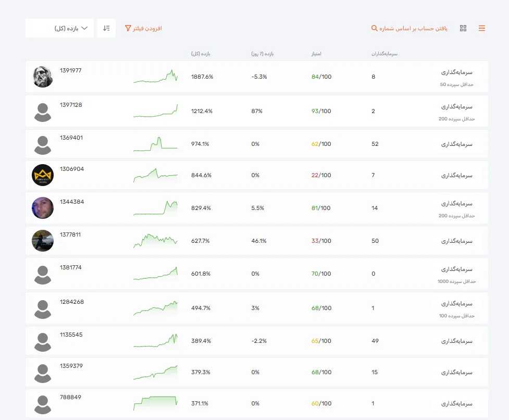Click the search magnifier icon
Viewport: 509px width, 420px height.
click(x=374, y=28)
